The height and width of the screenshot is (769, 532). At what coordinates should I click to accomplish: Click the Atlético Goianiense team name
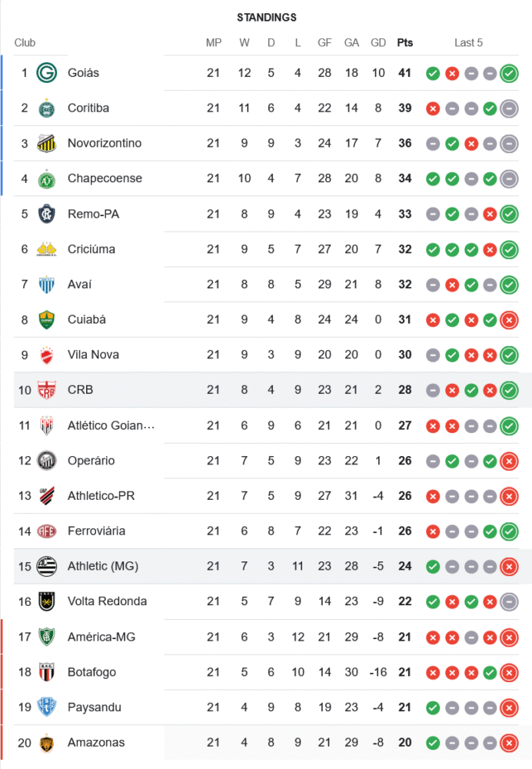tap(111, 425)
